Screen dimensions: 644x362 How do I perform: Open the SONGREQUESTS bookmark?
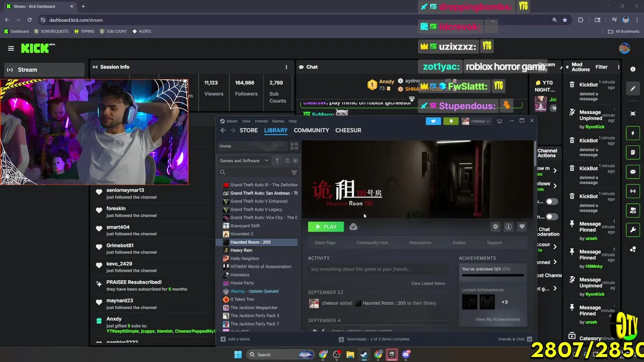coord(51,31)
